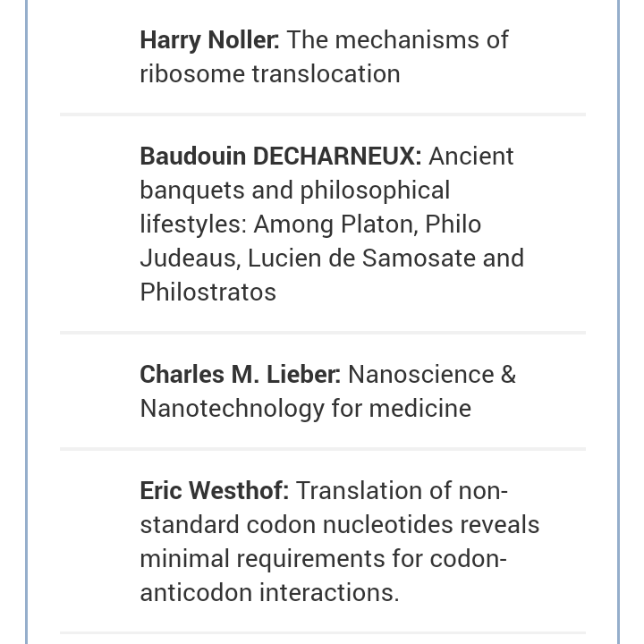Click the word "Ancient" after the DECHARNEUX name
The image size is (644, 644).
pyautogui.click(x=470, y=157)
